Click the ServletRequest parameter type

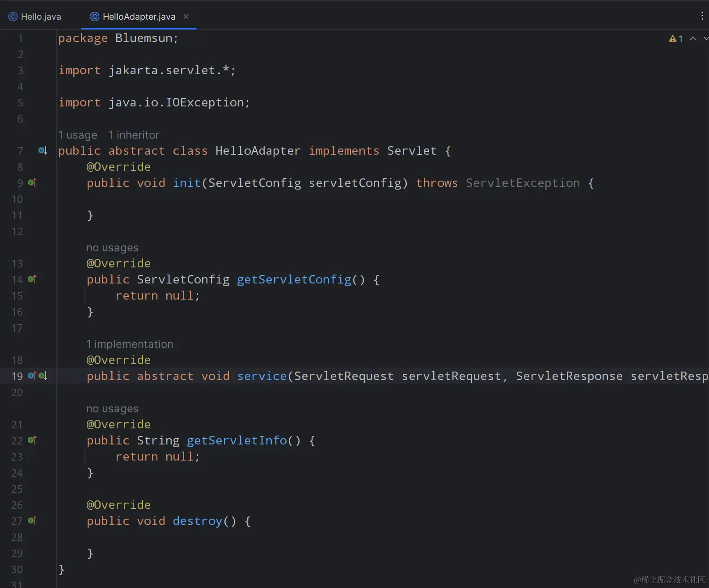344,376
